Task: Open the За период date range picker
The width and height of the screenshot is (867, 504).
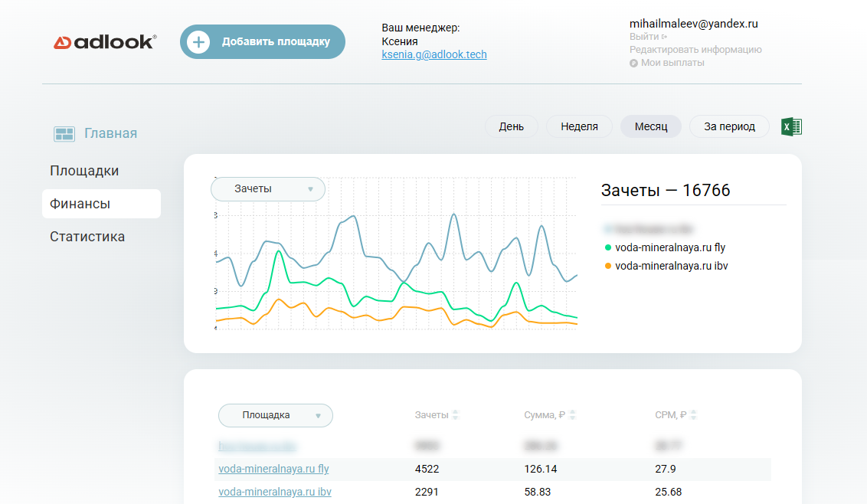Action: pyautogui.click(x=729, y=126)
